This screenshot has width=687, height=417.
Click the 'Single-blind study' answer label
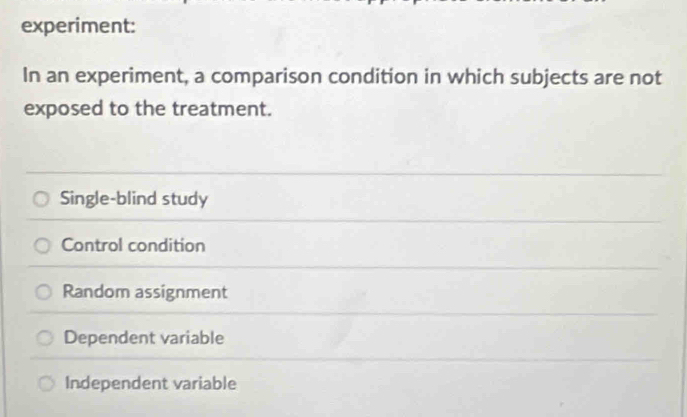tap(134, 199)
